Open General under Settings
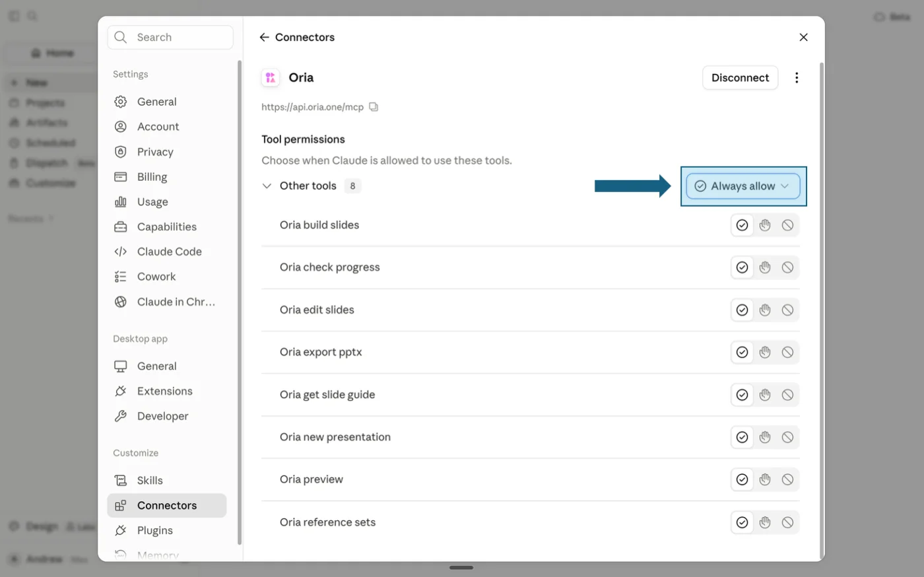 point(167,102)
